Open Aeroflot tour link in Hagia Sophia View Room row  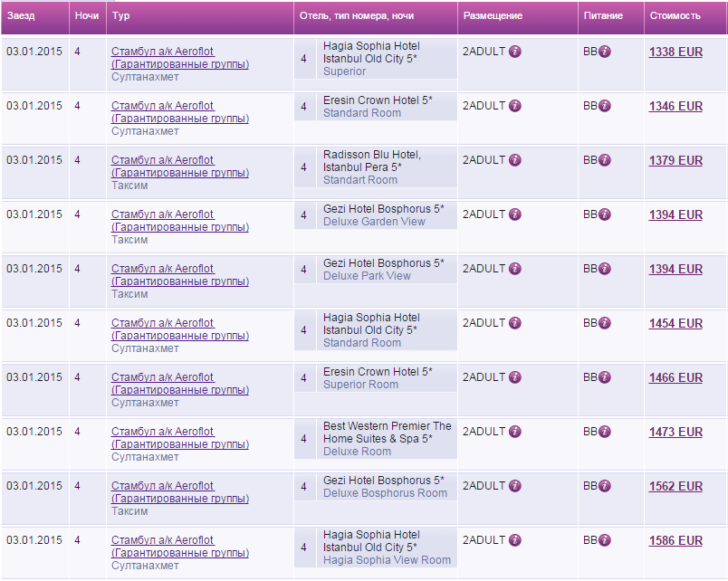(179, 547)
